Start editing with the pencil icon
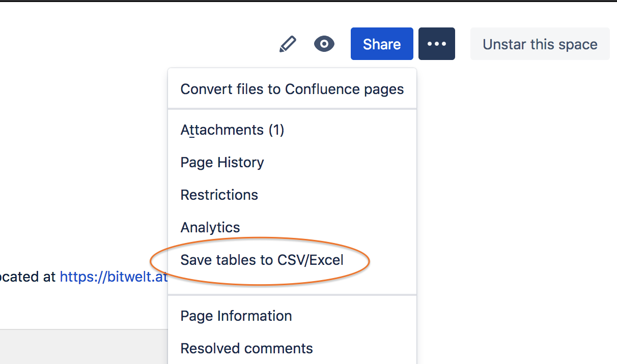The image size is (617, 364). pos(288,44)
